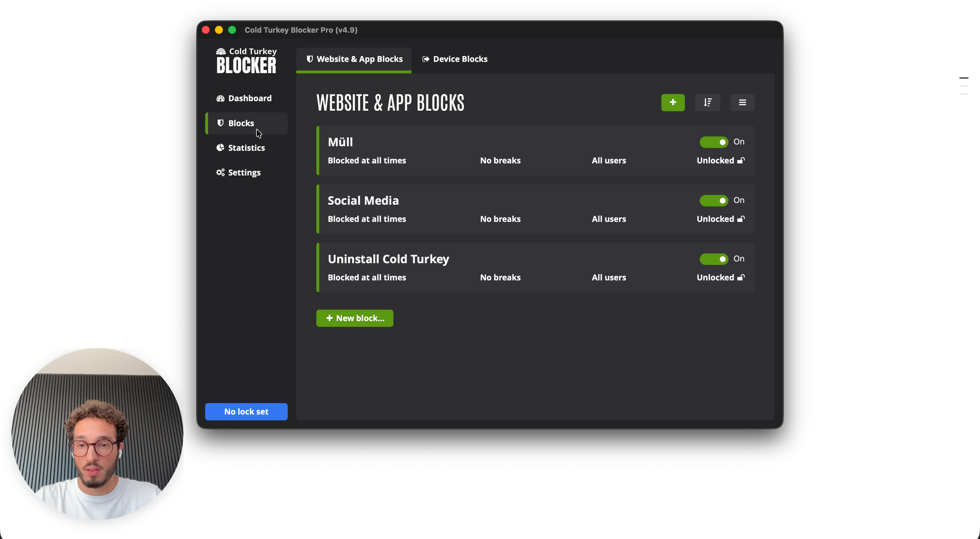Open Settings in the sidebar
Screen dimensions: 980x539
tap(246, 172)
